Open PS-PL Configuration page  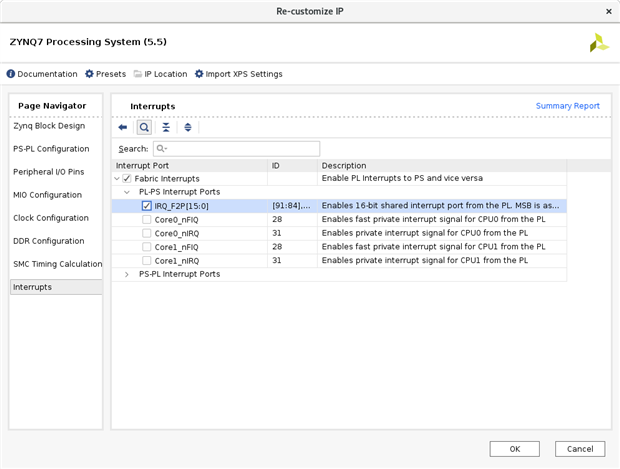tap(51, 149)
